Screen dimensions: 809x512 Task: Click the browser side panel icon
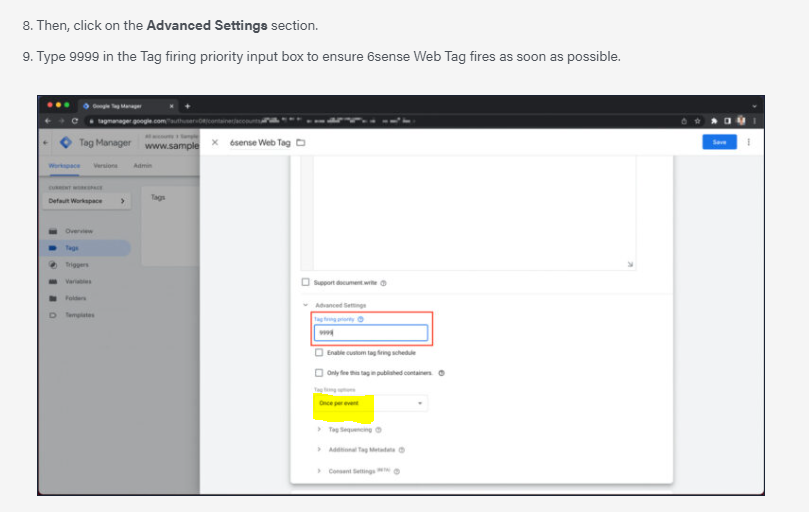coord(727,121)
